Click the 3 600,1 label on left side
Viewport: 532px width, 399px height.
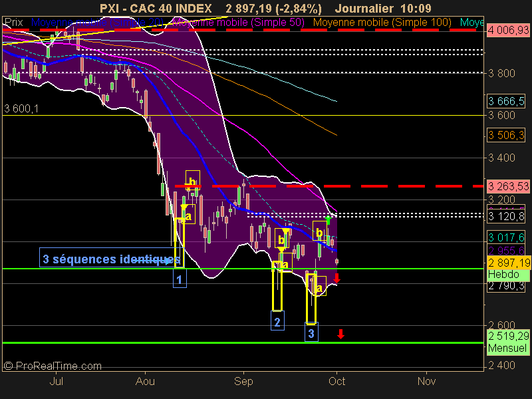pyautogui.click(x=21, y=108)
